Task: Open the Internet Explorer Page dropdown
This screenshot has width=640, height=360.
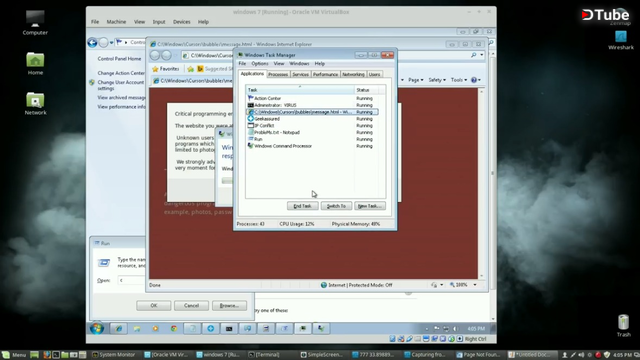Action: 416,80
